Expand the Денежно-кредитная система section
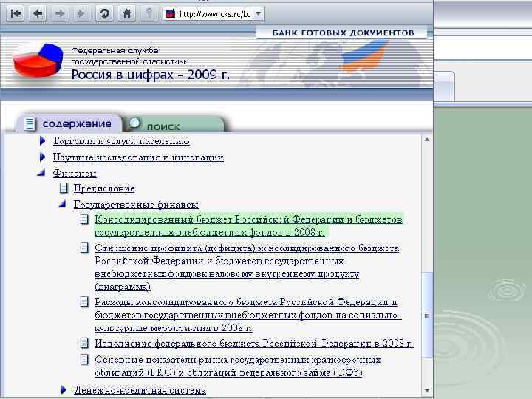The image size is (532, 399). click(64, 389)
